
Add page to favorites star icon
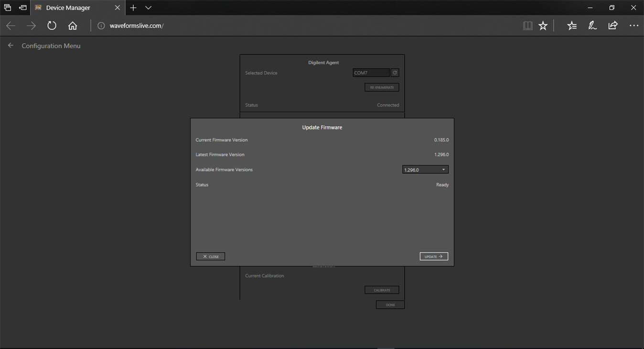(x=543, y=26)
